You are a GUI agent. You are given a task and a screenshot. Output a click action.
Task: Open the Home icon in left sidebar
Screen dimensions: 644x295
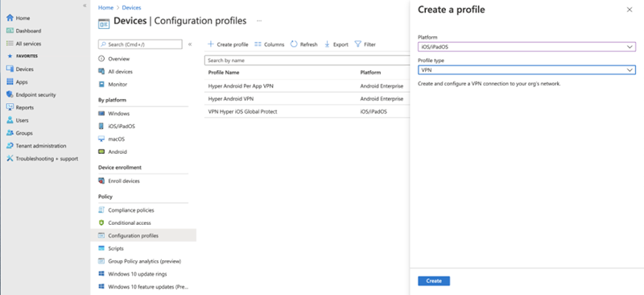(10, 18)
